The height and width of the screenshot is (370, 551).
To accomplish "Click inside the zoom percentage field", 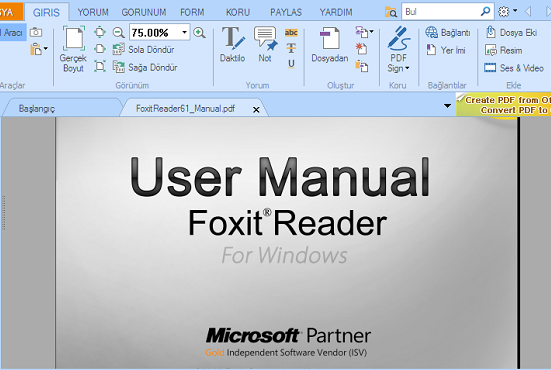I will (x=155, y=33).
